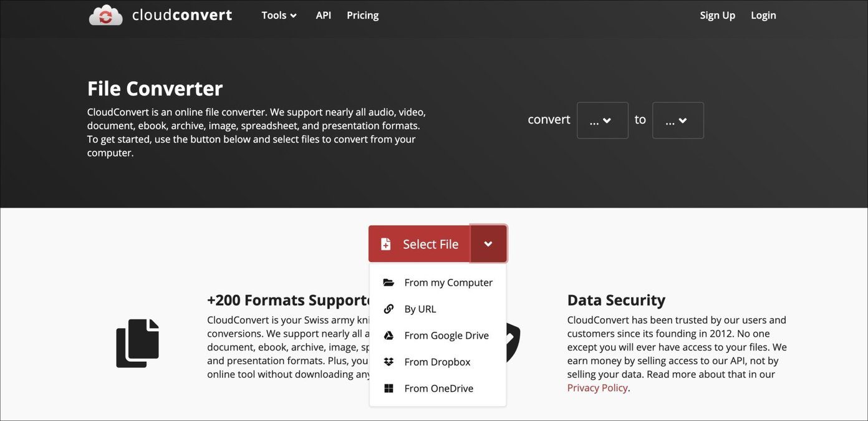Screen dimensions: 868x421
Task: Choose From my Computer option
Action: coord(438,283)
